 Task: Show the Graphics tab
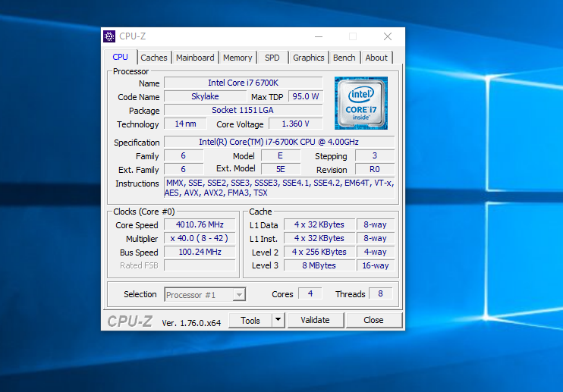(x=308, y=58)
